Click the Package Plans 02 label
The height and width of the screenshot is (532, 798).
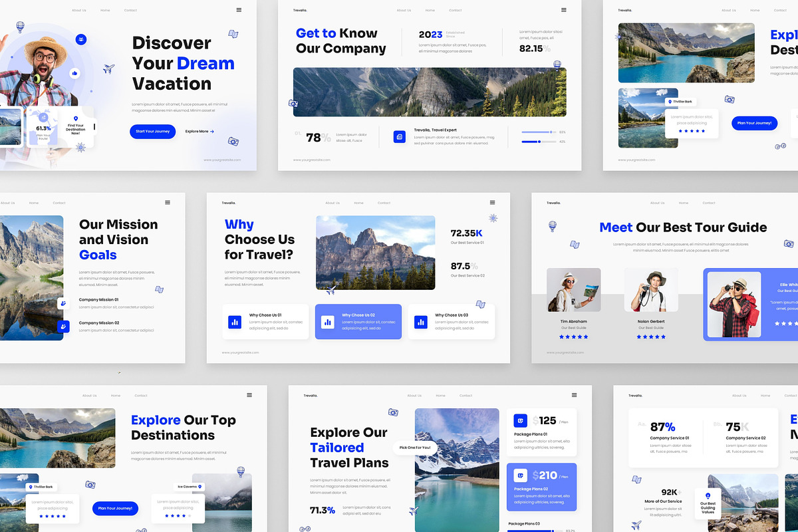coord(531,489)
